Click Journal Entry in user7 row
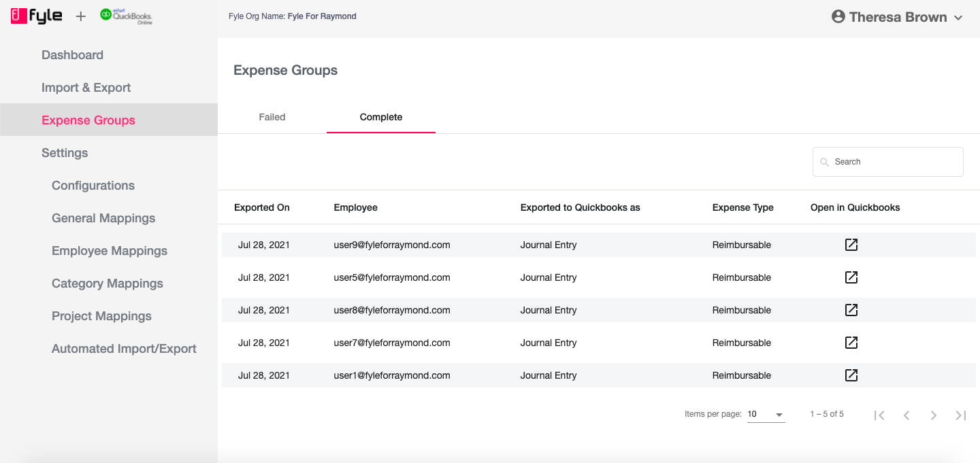The width and height of the screenshot is (980, 463). tap(549, 343)
